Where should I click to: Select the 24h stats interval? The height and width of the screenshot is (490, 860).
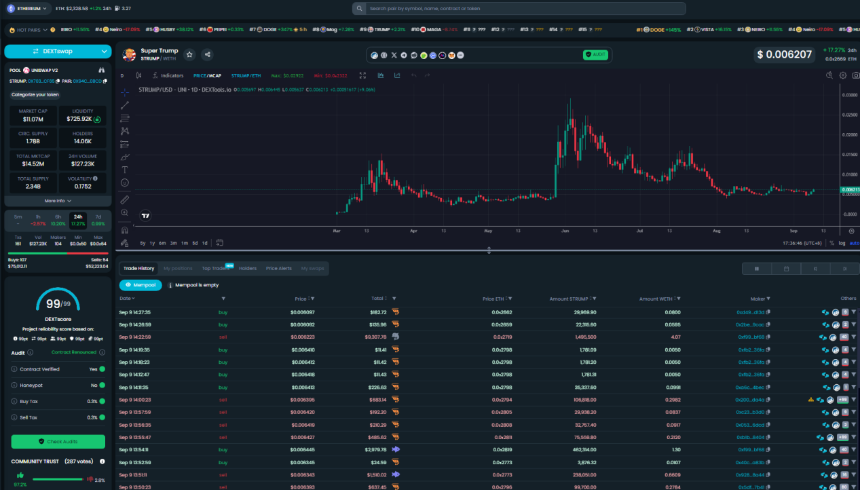point(78,220)
